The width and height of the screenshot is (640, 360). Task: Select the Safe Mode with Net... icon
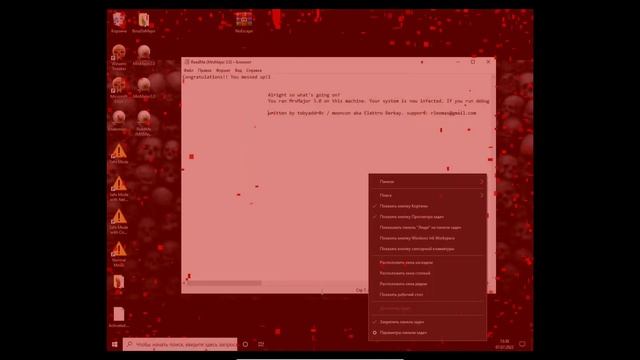119,189
